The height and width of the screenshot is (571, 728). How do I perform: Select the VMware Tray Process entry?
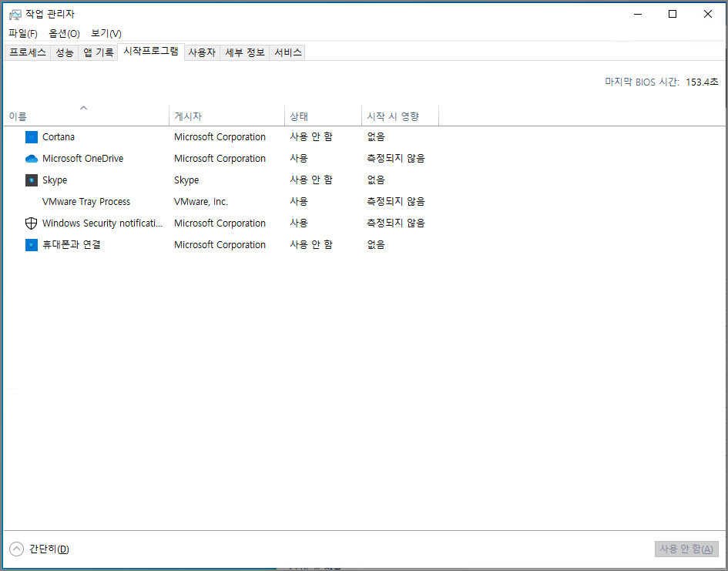[86, 202]
